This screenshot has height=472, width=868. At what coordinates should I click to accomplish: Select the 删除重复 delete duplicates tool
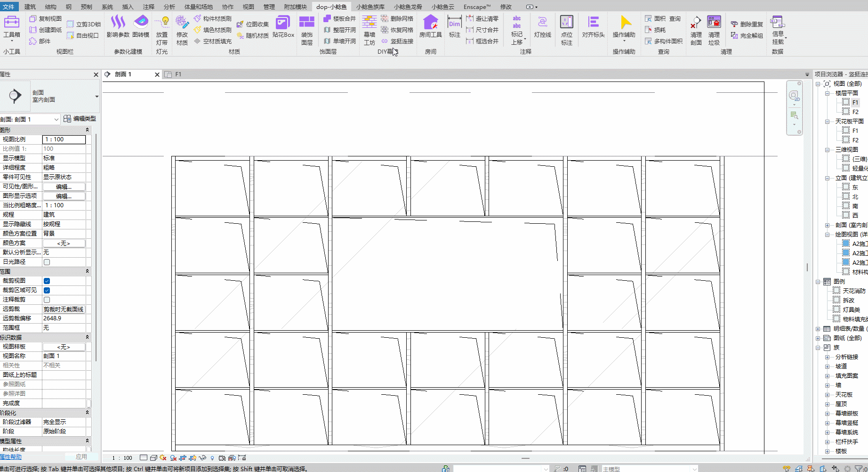click(x=747, y=24)
